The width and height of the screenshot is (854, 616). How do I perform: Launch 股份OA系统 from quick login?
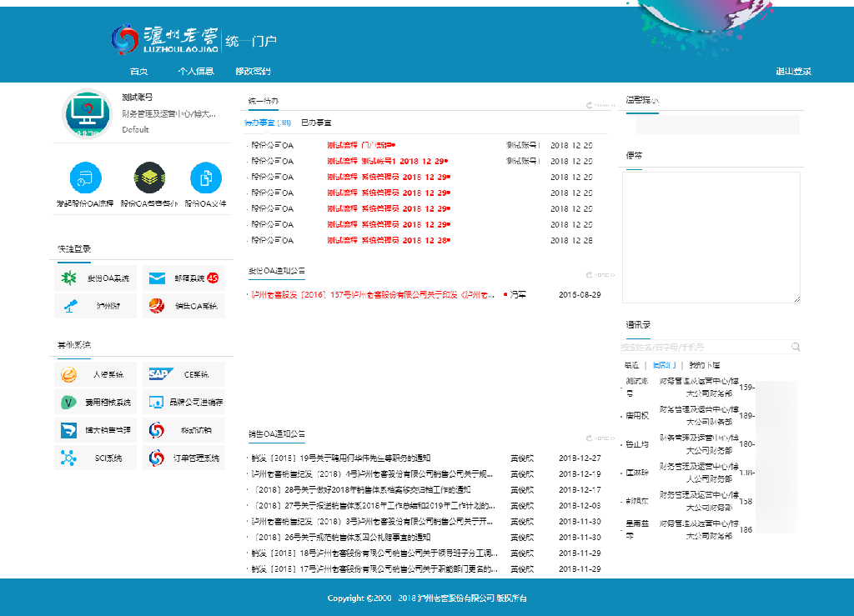[x=95, y=278]
